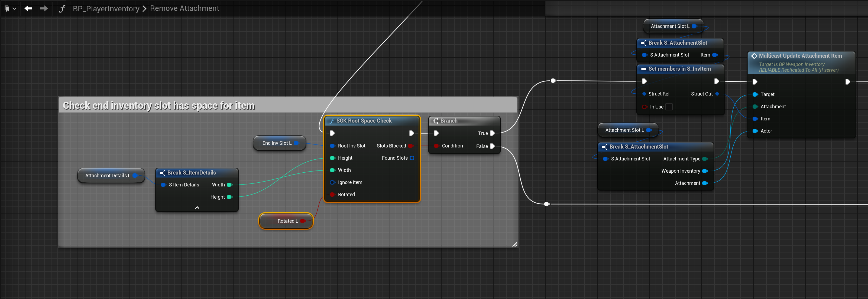The height and width of the screenshot is (299, 868).
Task: Click the Found Slots array output pin icon
Action: (412, 157)
